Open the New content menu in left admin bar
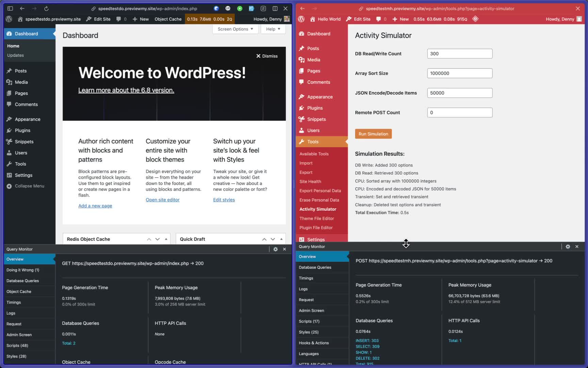Image resolution: width=588 pixels, height=368 pixels. click(141, 19)
